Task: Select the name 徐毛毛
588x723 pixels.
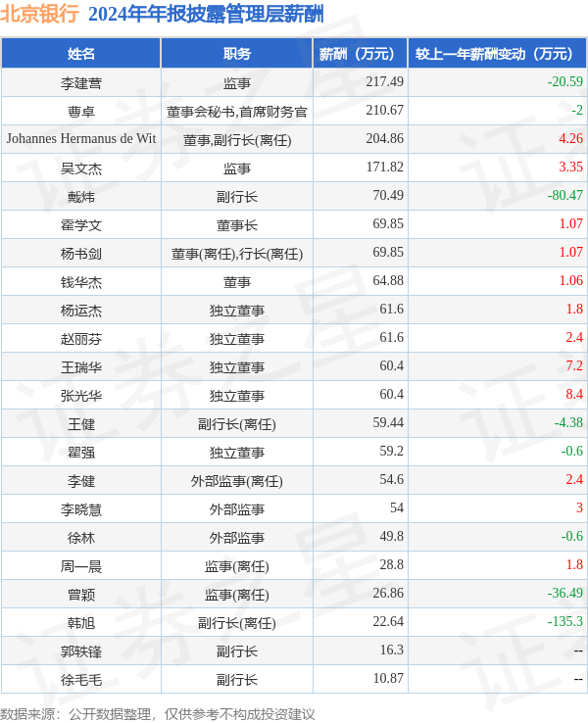Action: 81,680
